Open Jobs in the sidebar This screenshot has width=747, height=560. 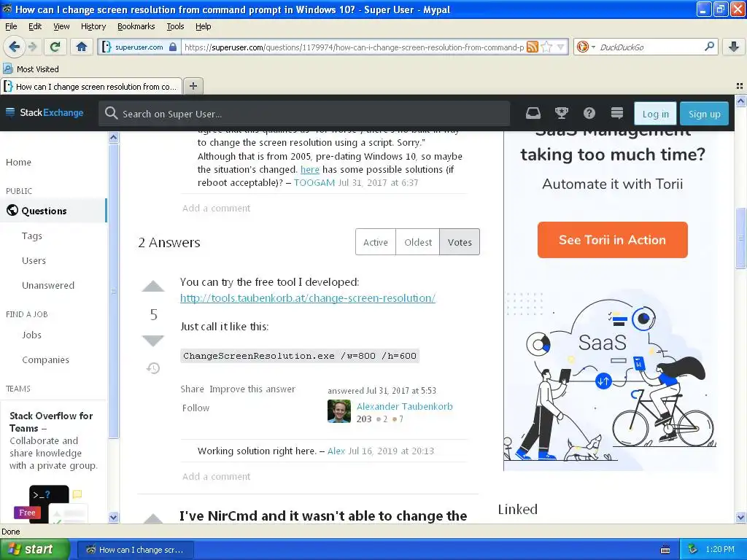click(x=31, y=335)
